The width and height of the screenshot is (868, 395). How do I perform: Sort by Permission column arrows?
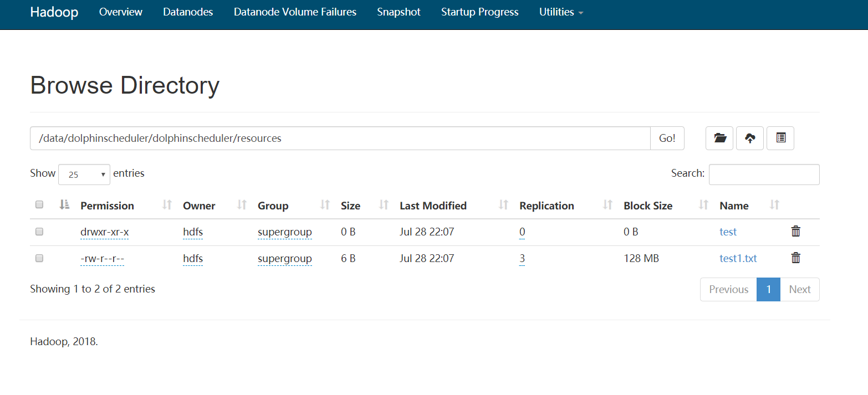click(x=167, y=205)
